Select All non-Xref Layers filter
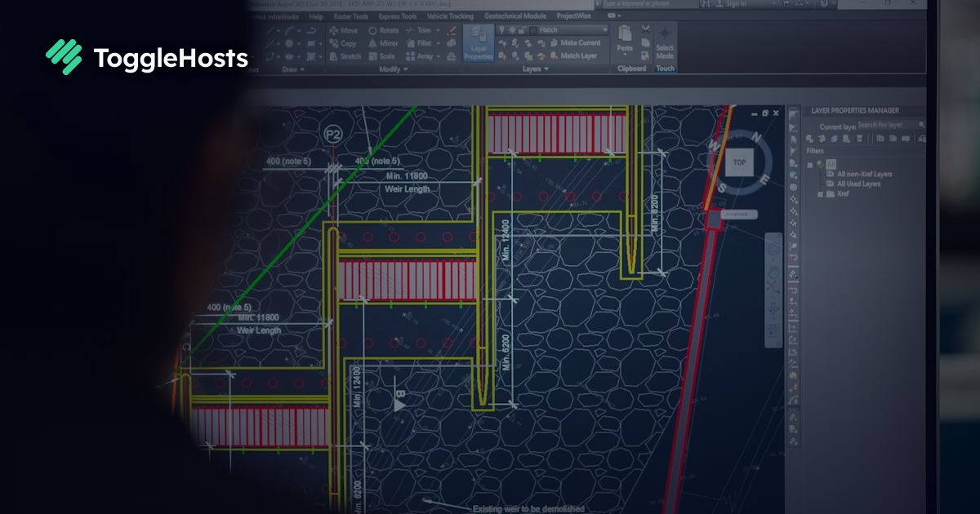Viewport: 980px width, 514px height. [x=858, y=174]
